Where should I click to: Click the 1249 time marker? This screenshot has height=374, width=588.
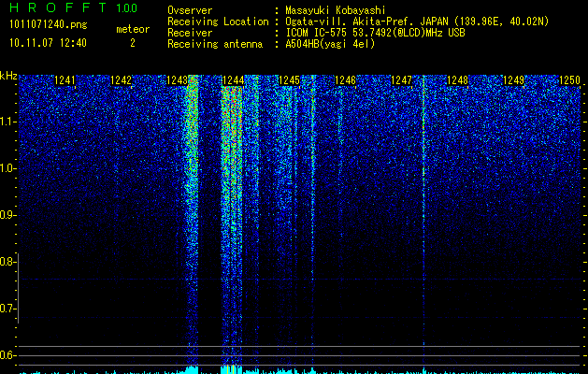click(513, 80)
